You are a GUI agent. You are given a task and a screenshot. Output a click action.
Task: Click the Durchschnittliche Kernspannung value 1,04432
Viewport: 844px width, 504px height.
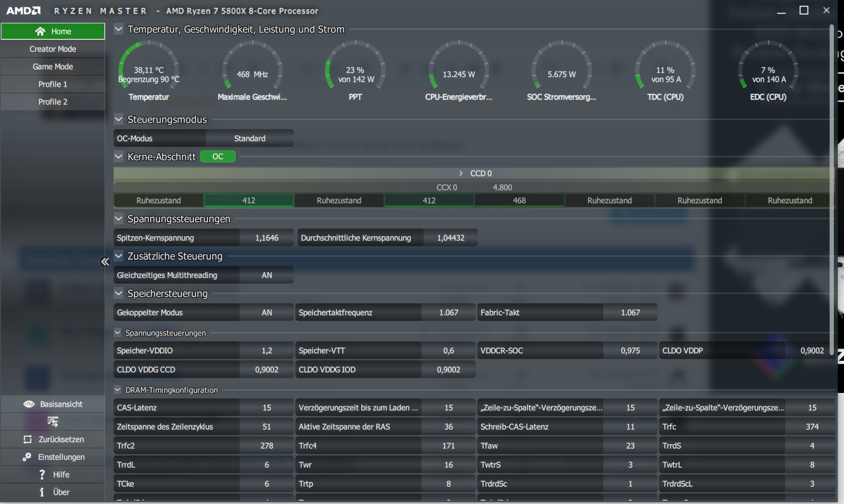450,238
